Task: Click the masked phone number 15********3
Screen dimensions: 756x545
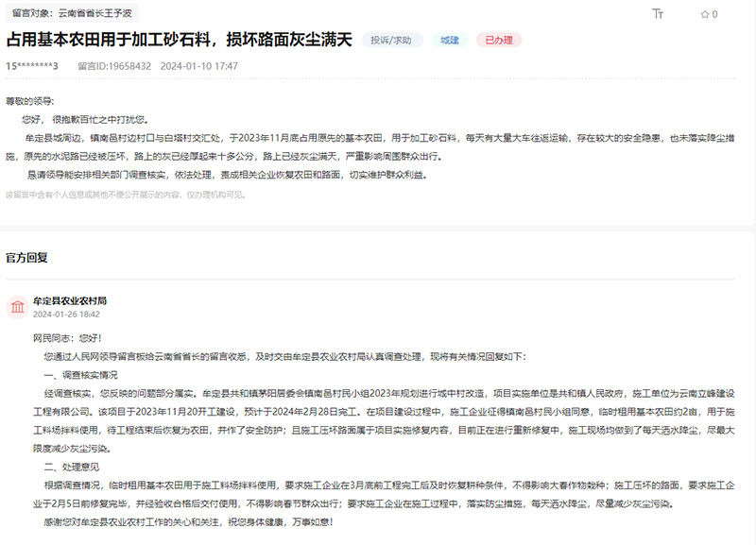Action: pyautogui.click(x=32, y=66)
